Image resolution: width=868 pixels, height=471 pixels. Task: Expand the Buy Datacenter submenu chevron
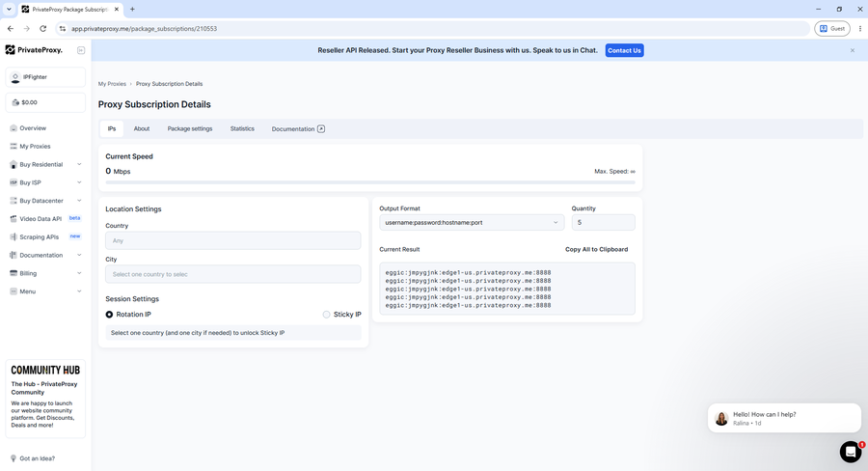pyautogui.click(x=79, y=201)
